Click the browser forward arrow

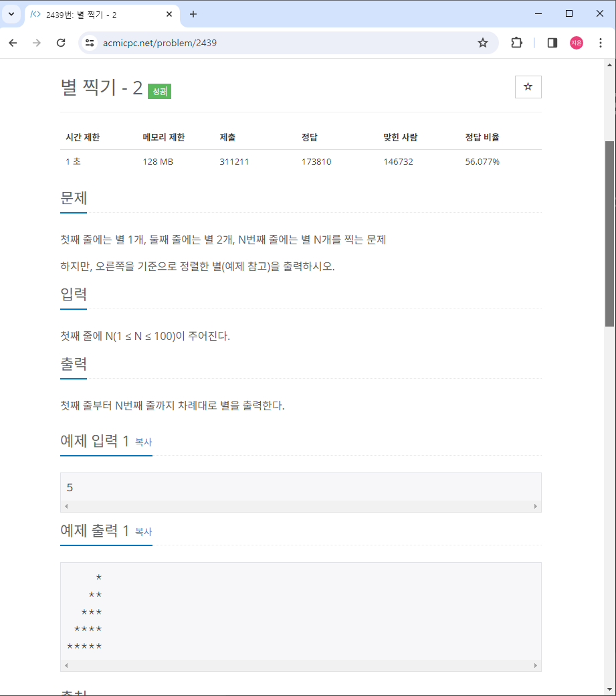click(x=37, y=43)
